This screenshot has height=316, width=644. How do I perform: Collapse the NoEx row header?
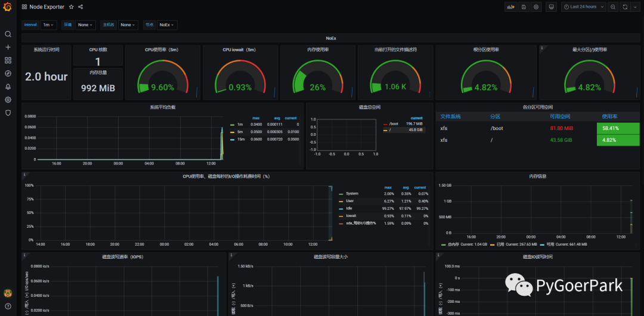coord(331,38)
